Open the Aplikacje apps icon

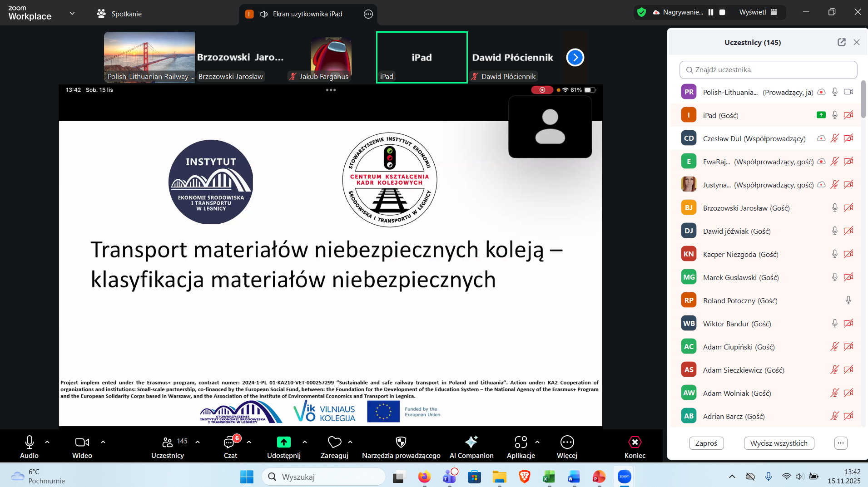[x=521, y=443]
